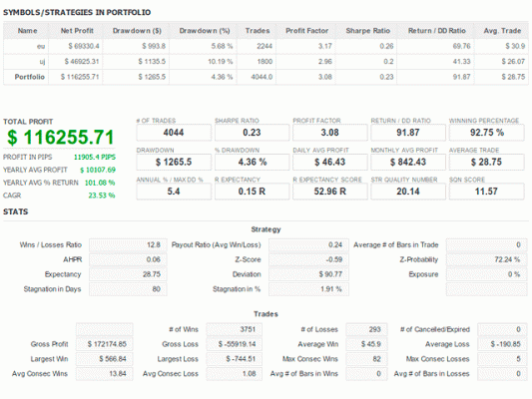Viewport: 532px width, 399px height.
Task: Click the Winning Percentage 92.75 % box
Action: click(x=486, y=133)
